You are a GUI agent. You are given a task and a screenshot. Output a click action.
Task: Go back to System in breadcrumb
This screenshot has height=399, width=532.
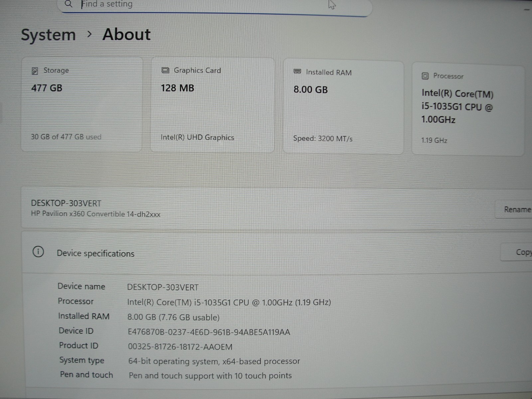click(49, 35)
